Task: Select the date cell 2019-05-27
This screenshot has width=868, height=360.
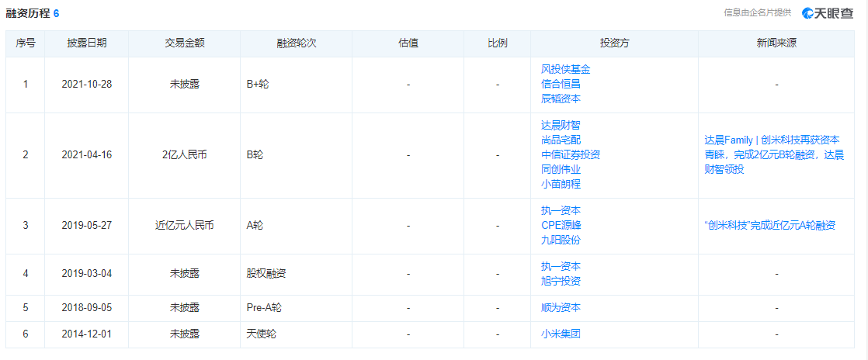Action: [x=86, y=226]
